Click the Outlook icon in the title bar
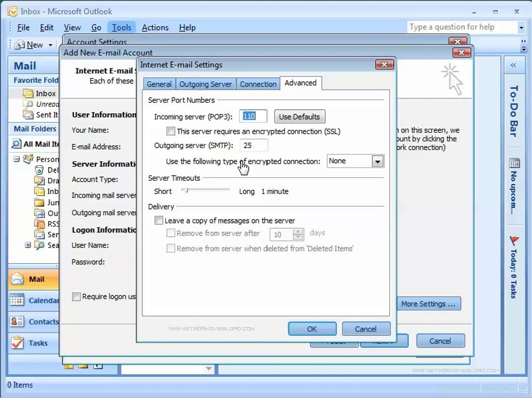Screen dimensions: 532x398 13,12
